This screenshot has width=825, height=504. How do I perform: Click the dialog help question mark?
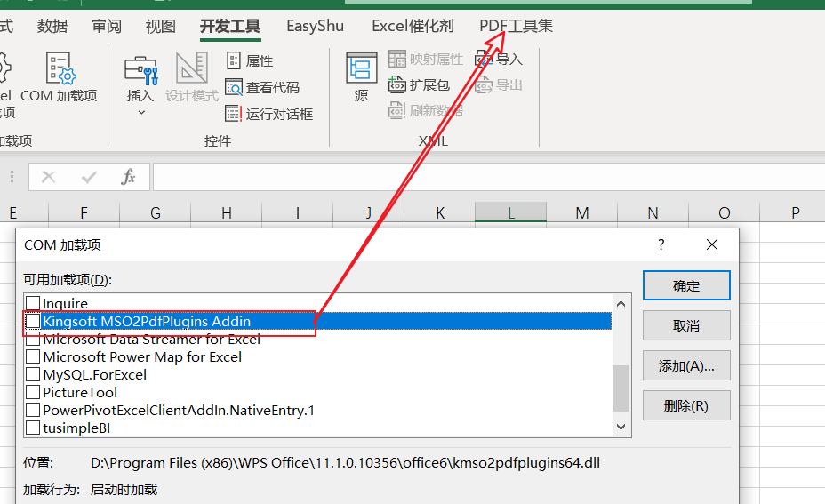[661, 244]
